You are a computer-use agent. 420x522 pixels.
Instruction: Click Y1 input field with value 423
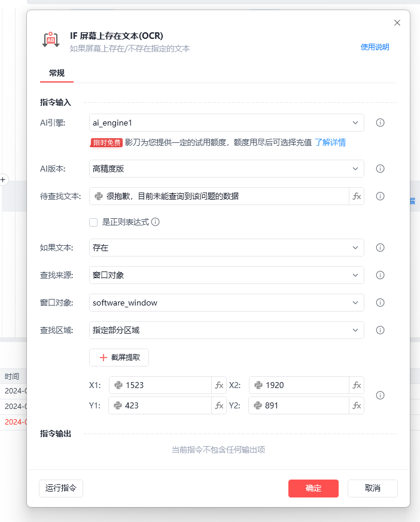click(x=160, y=405)
